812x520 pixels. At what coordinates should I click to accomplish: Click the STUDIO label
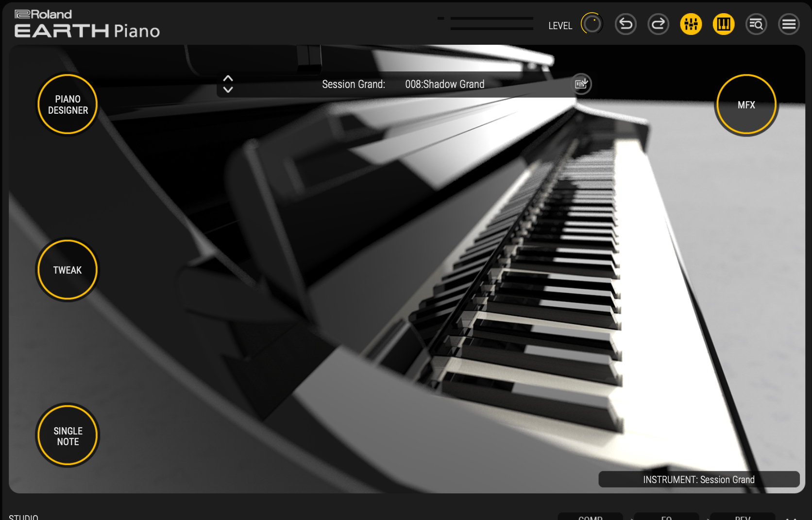[23, 517]
